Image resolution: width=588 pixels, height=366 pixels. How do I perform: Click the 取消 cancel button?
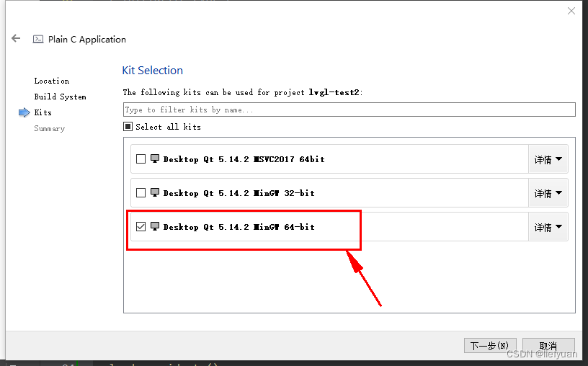[548, 345]
